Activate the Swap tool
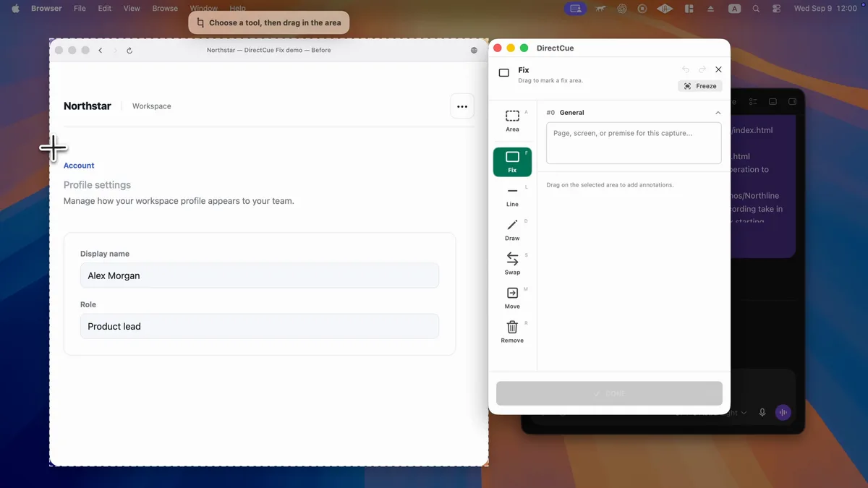The image size is (868, 488). tap(512, 264)
